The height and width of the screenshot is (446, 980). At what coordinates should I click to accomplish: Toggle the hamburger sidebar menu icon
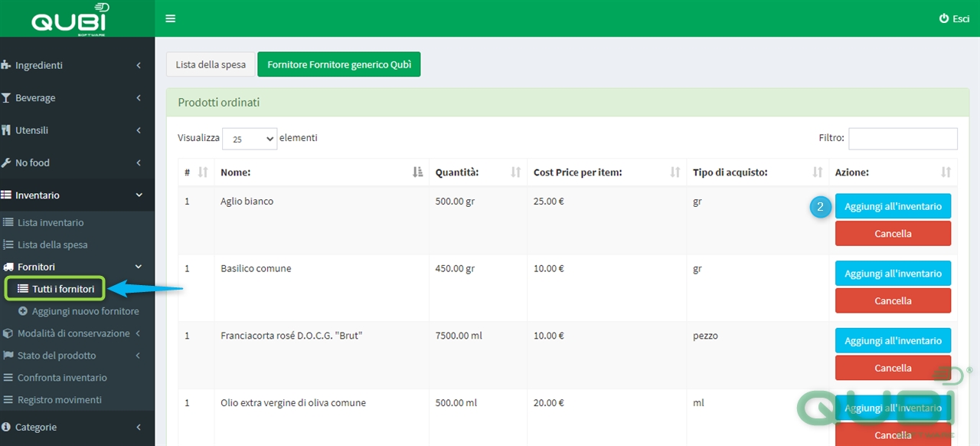170,18
